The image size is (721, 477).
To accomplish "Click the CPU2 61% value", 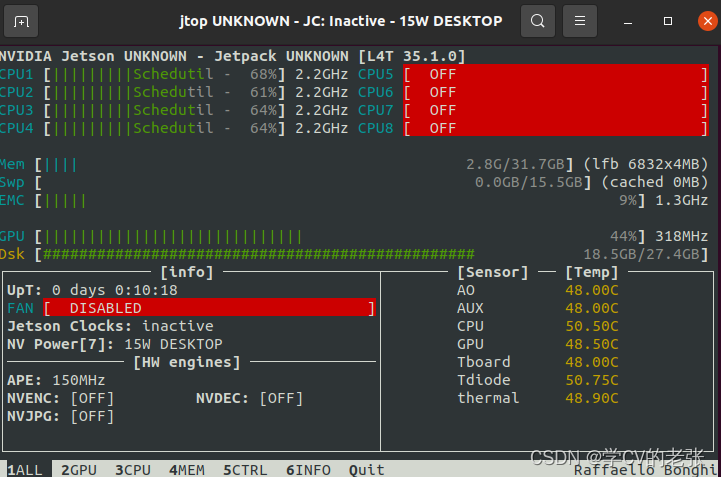I will tap(264, 92).
